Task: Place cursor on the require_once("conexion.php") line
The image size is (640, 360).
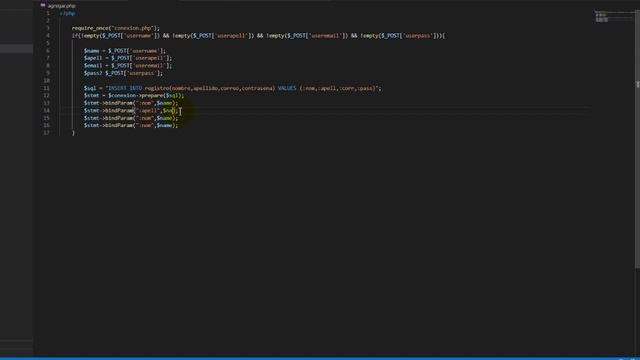Action: [116, 28]
